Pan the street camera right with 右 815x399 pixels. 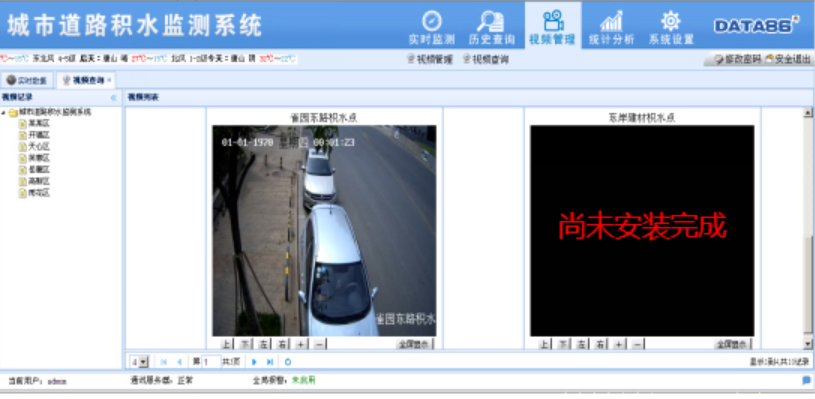point(282,344)
